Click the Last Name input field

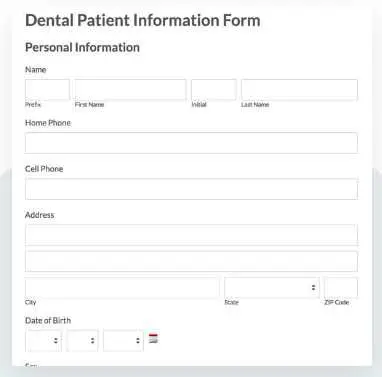[x=299, y=89]
